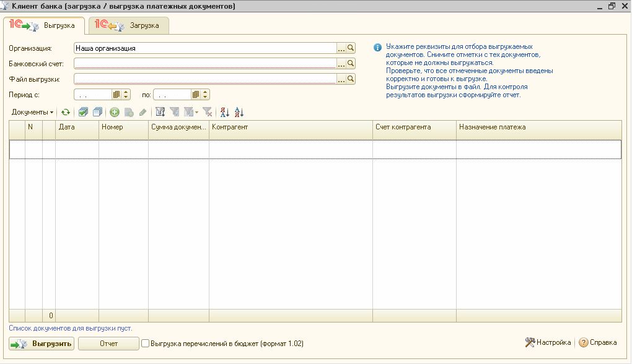Disable filter icon with red cross
The width and height of the screenshot is (632, 364).
pos(207,112)
